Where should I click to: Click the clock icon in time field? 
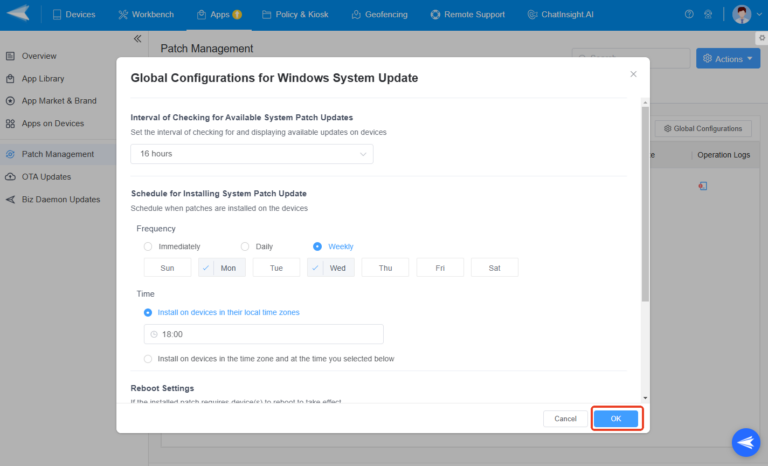tap(154, 334)
